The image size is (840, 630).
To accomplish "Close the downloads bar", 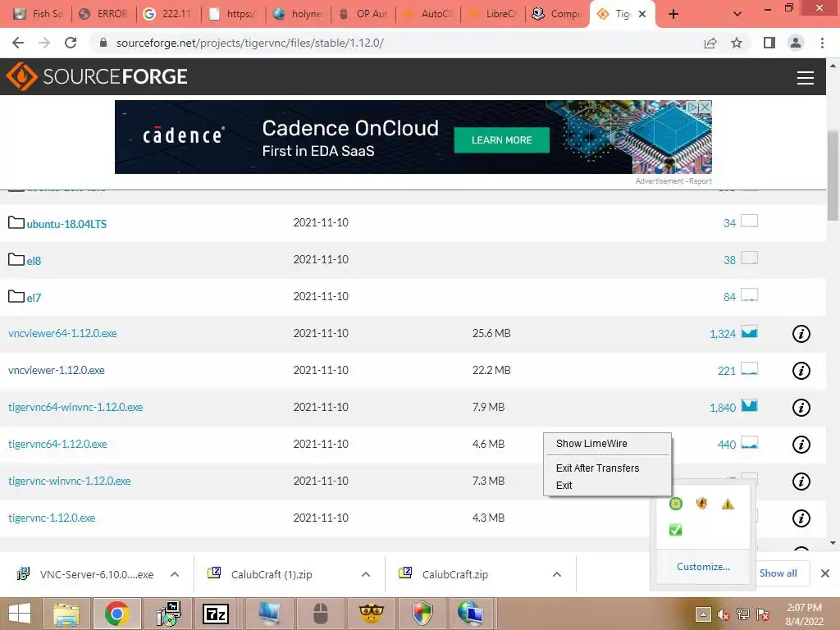I will click(825, 573).
